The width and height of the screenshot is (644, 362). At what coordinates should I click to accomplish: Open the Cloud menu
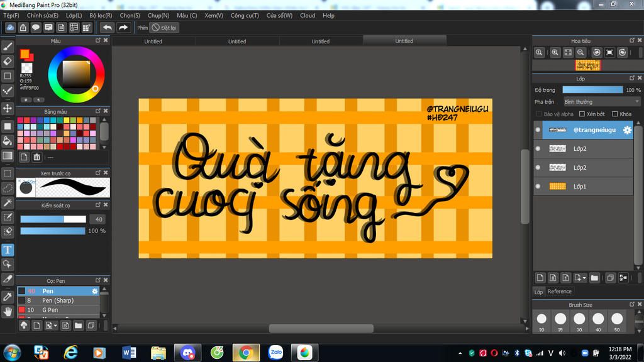307,16
